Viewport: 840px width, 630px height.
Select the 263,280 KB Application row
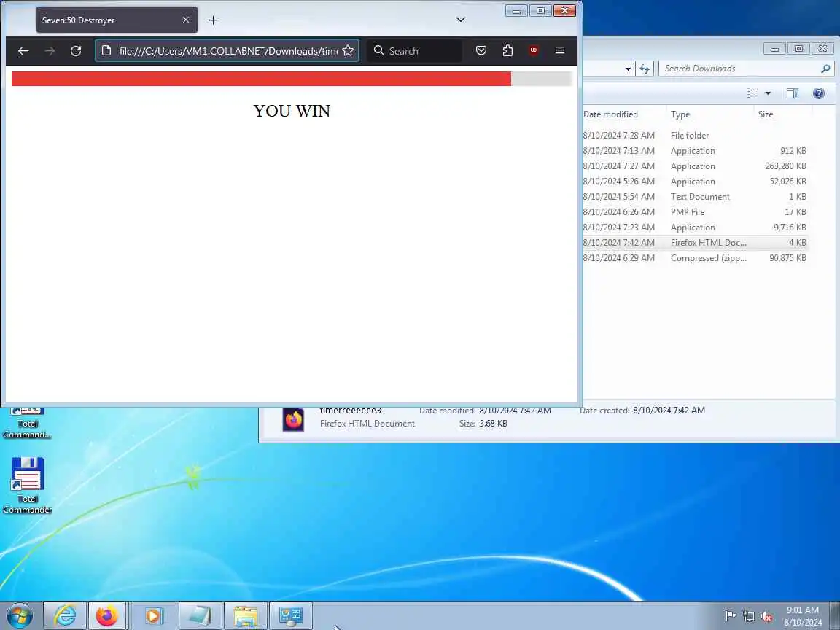tap(696, 166)
